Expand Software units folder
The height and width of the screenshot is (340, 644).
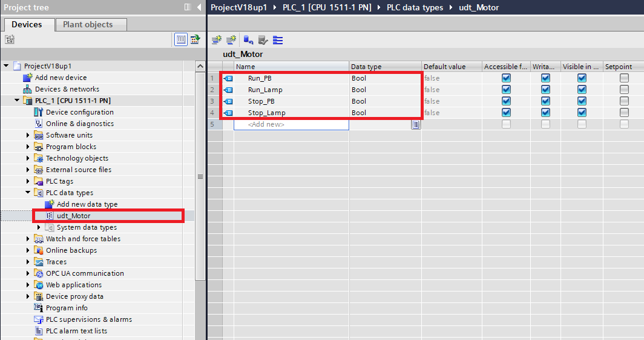(x=28, y=135)
